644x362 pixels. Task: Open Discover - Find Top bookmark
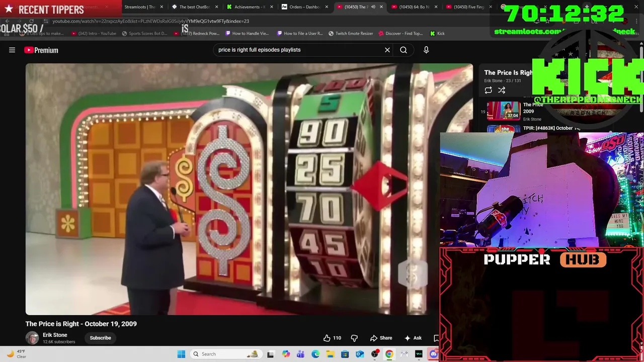coord(400,33)
